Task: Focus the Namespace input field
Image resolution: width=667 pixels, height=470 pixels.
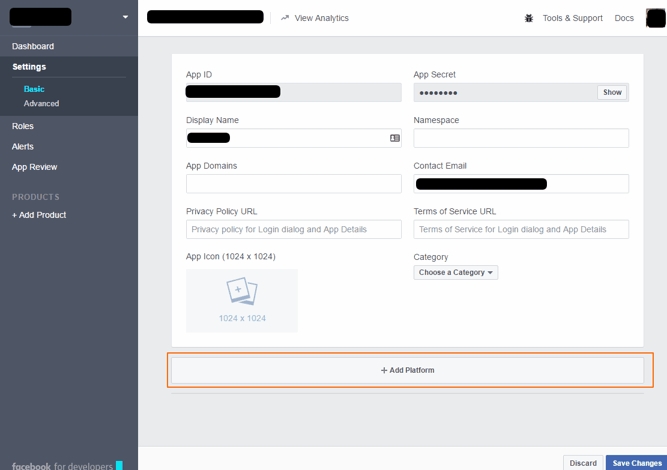Action: click(x=521, y=138)
